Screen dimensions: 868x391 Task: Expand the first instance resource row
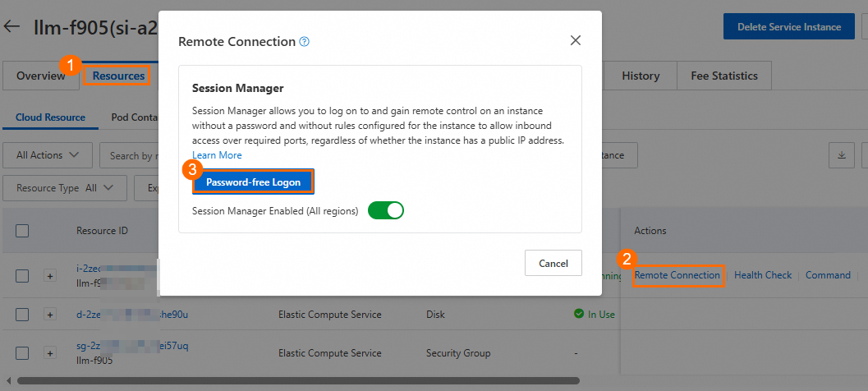(49, 276)
